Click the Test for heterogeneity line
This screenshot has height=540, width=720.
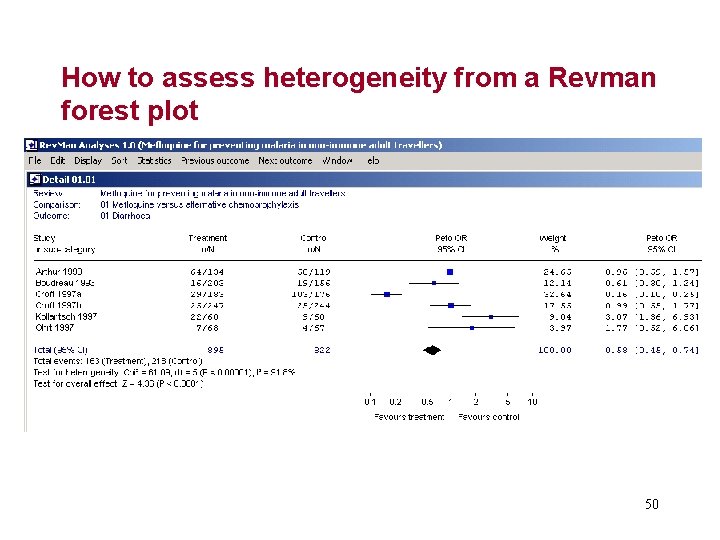164,372
